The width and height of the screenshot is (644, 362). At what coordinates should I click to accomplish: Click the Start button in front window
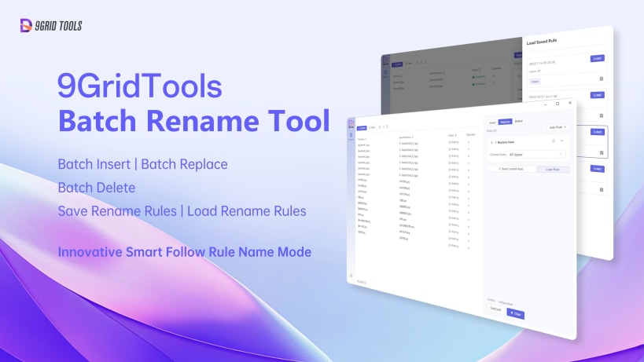(516, 313)
